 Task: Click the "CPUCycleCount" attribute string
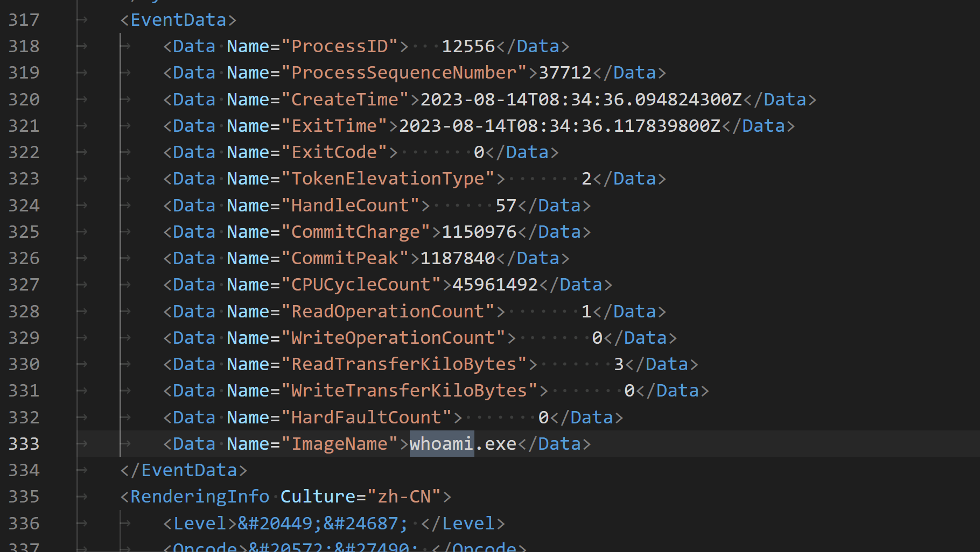click(x=361, y=285)
